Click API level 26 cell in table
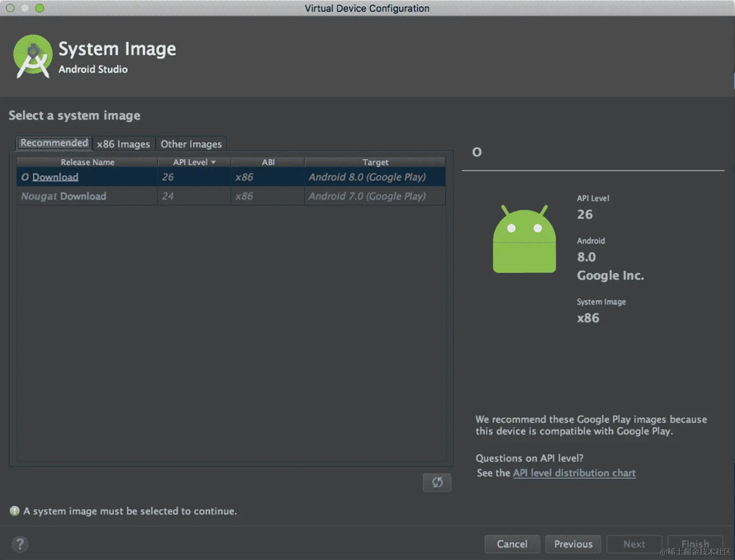 click(194, 177)
